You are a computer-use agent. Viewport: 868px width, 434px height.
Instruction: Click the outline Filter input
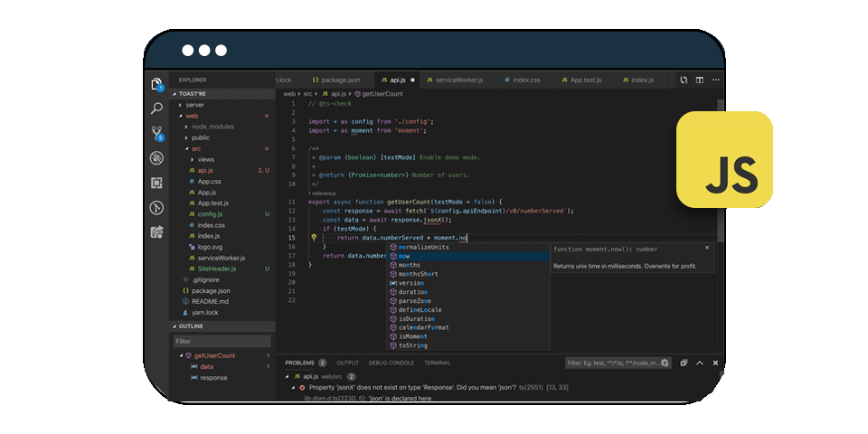[222, 342]
